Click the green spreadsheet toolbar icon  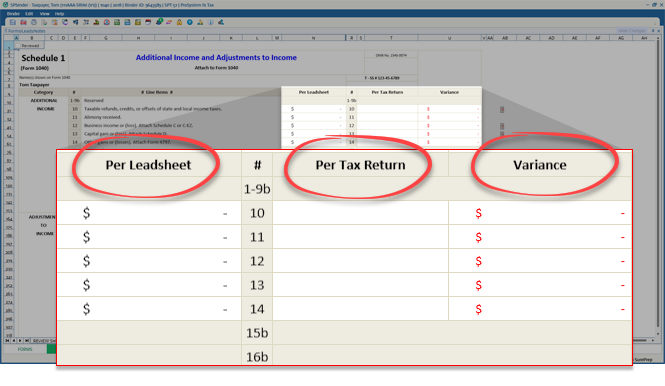(117, 22)
